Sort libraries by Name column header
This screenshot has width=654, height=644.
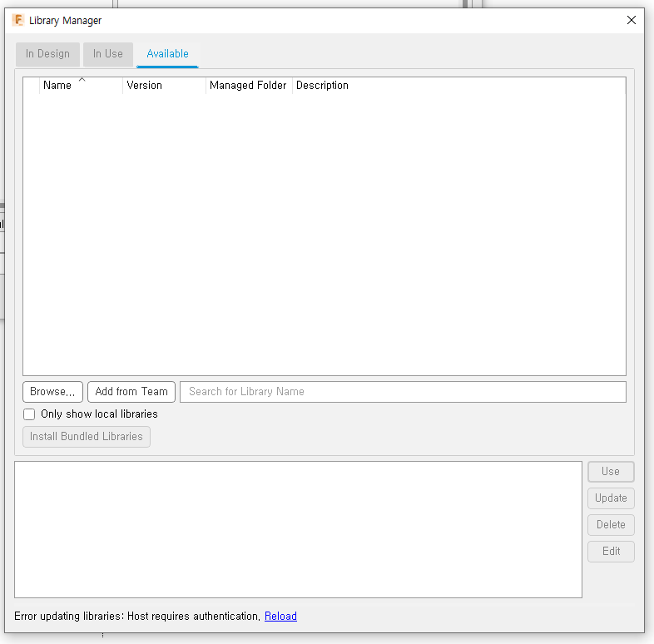(81, 86)
